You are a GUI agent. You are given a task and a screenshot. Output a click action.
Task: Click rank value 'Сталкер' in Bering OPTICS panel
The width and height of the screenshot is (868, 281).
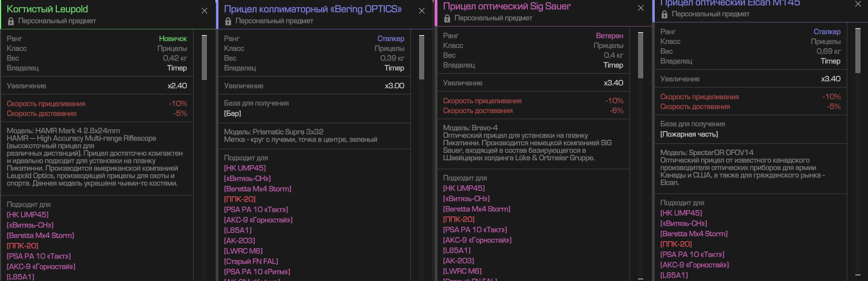pyautogui.click(x=391, y=39)
